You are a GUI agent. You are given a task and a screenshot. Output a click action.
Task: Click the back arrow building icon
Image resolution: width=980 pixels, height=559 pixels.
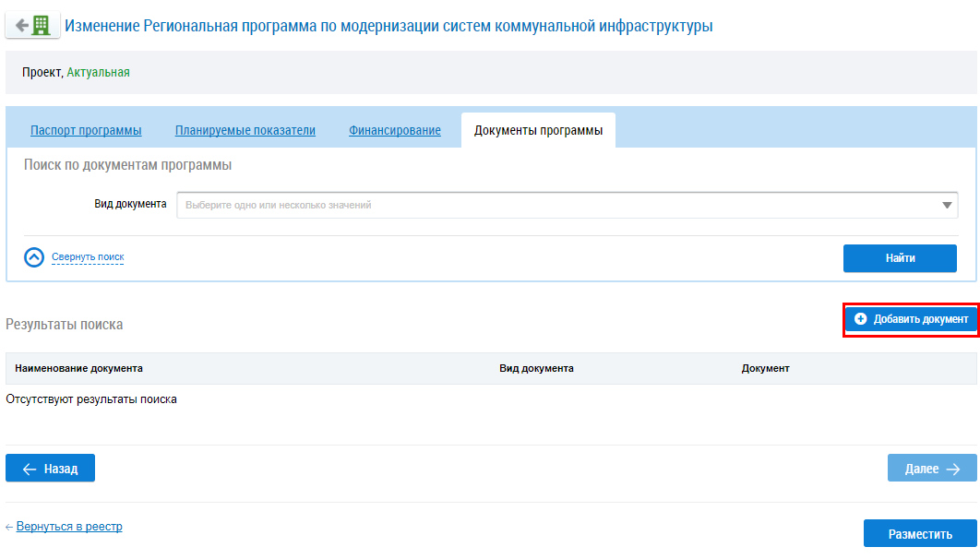pos(32,26)
